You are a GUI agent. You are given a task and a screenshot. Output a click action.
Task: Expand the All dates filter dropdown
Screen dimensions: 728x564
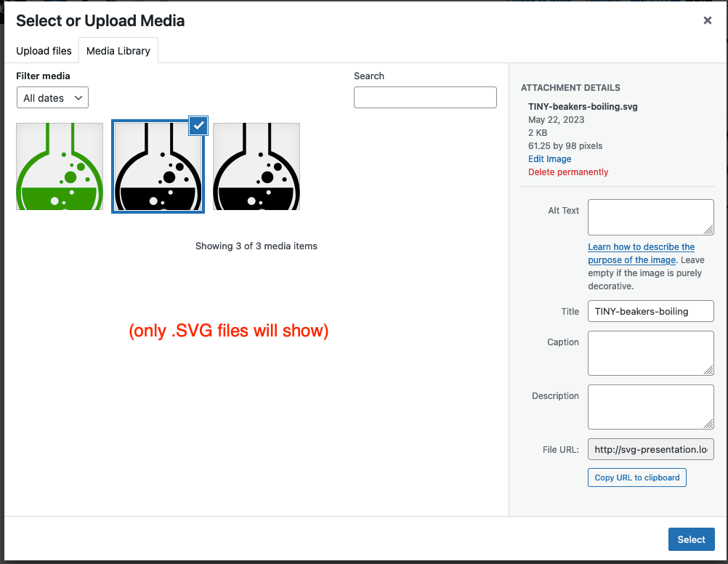click(x=52, y=98)
